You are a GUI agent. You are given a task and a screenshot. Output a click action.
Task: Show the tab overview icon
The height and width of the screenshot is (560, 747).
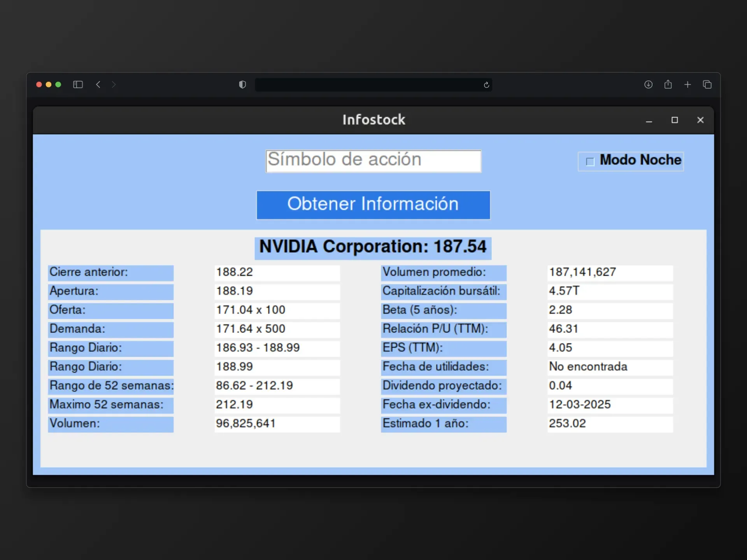tap(707, 84)
